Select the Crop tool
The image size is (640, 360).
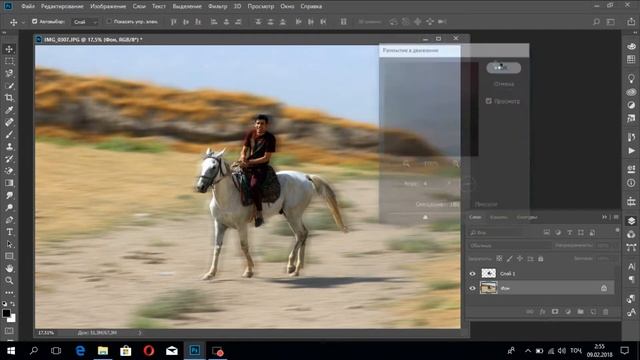point(9,98)
